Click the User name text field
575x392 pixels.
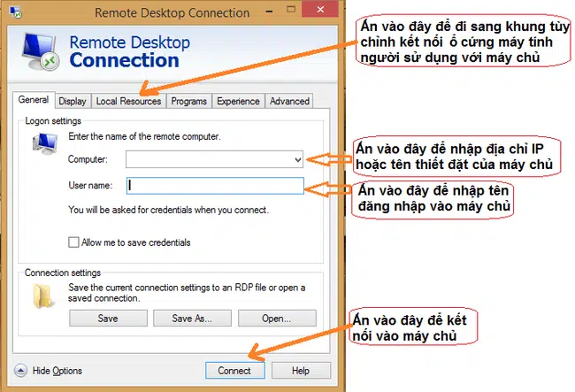(x=215, y=186)
